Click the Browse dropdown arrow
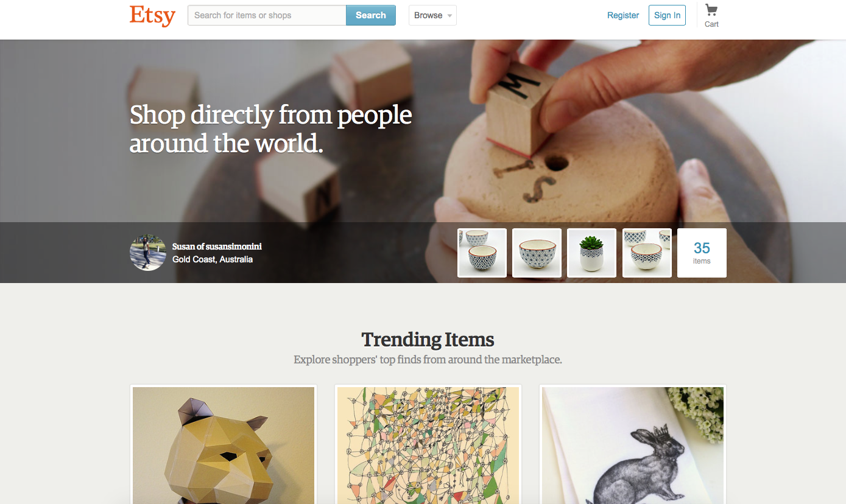The width and height of the screenshot is (846, 504). (449, 16)
